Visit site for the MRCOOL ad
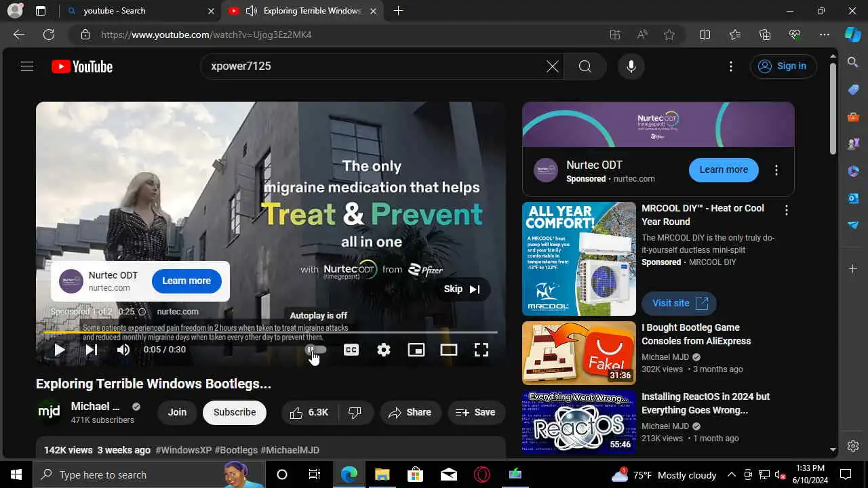 pos(679,303)
